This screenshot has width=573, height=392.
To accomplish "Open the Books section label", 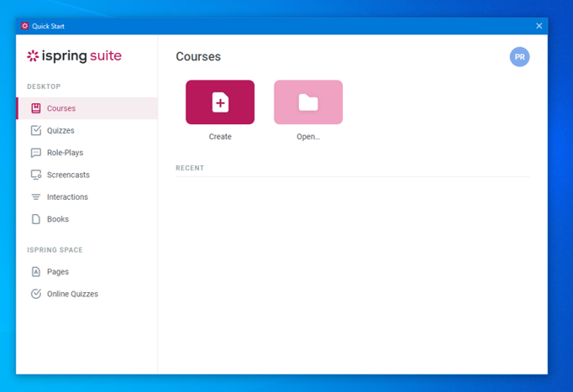I will tap(58, 219).
